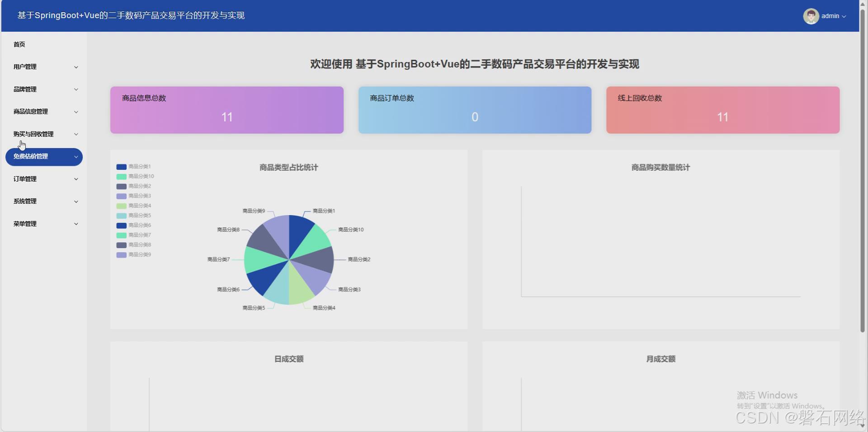
Task: Toggle legend swatch for 商品分类9
Action: coord(121,255)
